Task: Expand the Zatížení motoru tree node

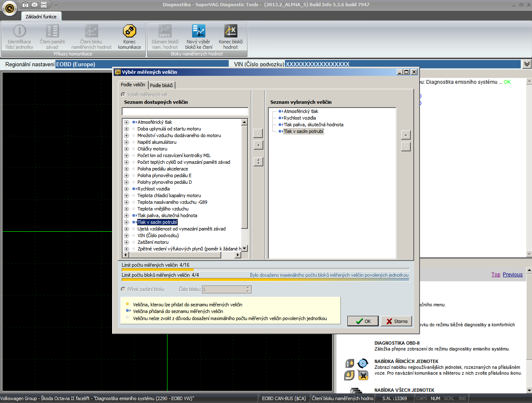Action: (x=126, y=242)
